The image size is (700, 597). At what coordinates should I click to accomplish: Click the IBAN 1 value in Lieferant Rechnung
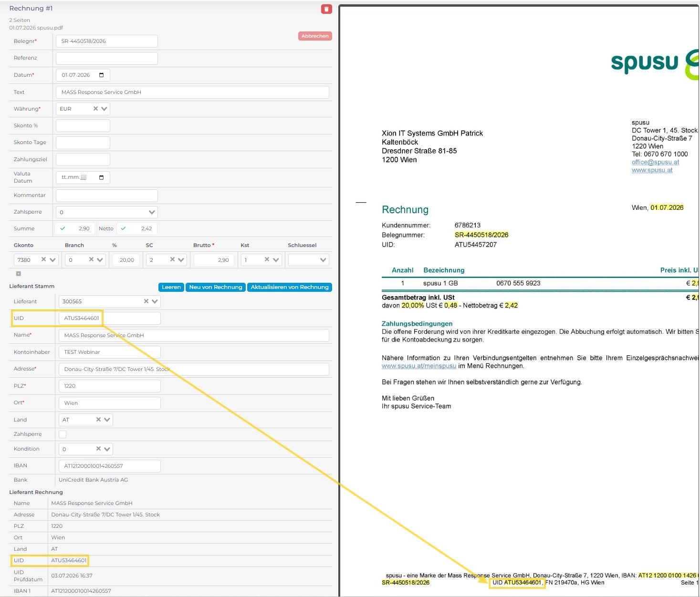coord(81,591)
